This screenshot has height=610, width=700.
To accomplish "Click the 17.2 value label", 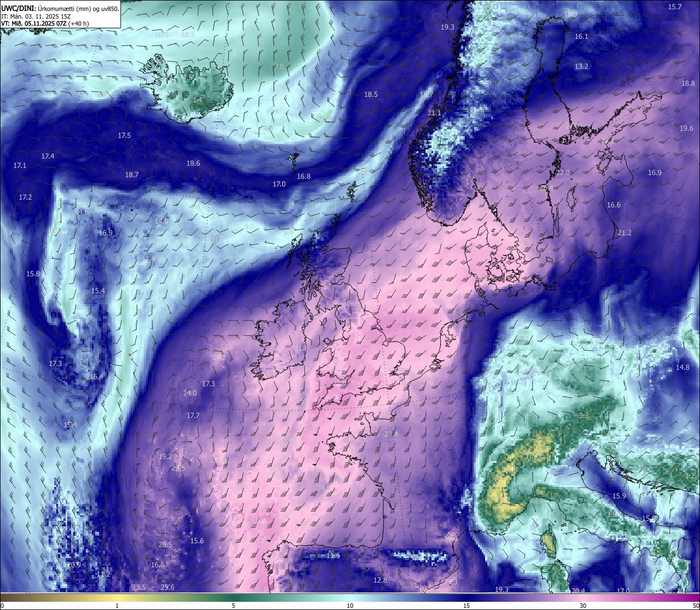I will point(25,197).
